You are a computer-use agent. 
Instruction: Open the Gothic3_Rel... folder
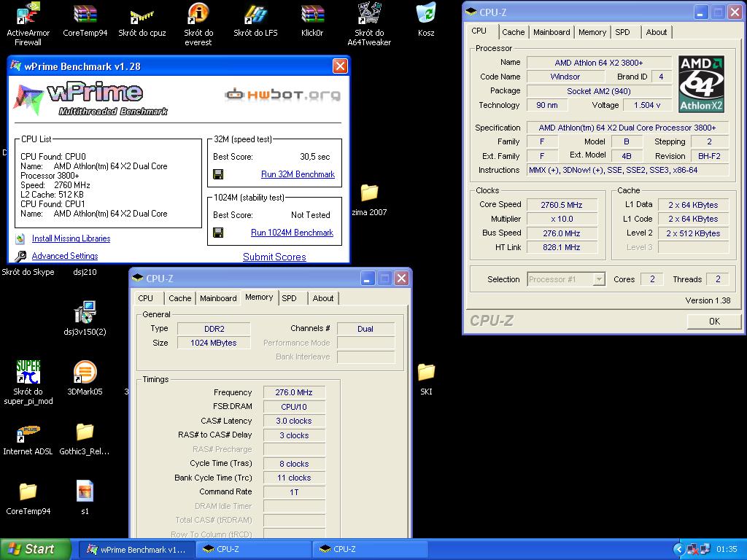(x=85, y=432)
